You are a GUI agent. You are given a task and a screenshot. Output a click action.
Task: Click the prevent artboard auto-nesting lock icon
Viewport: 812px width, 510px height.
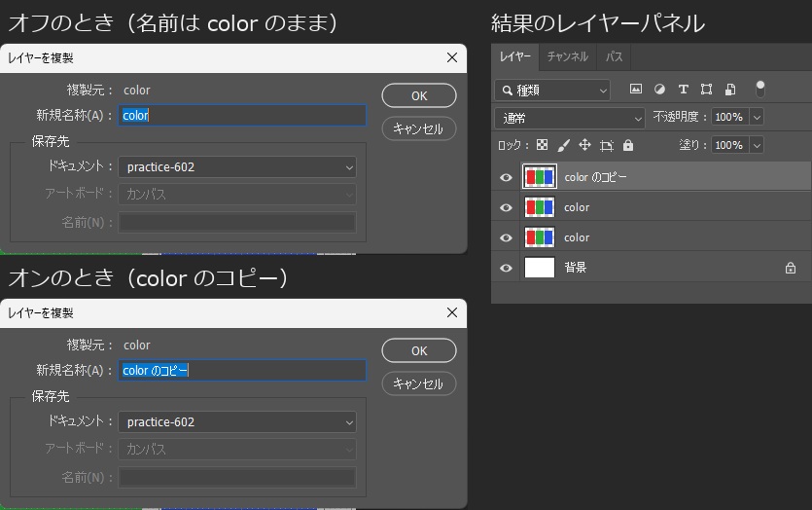(607, 146)
